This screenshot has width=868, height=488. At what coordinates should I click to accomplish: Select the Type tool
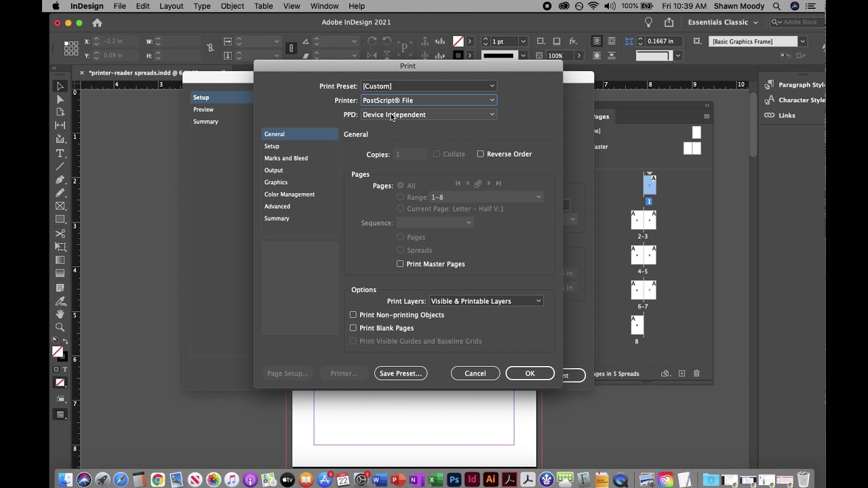pyautogui.click(x=60, y=153)
